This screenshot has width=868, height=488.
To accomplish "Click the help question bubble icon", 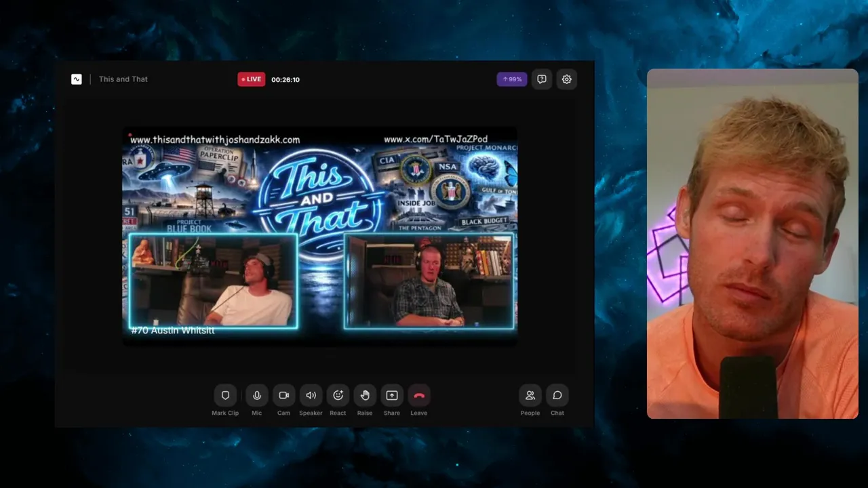I will [x=542, y=79].
